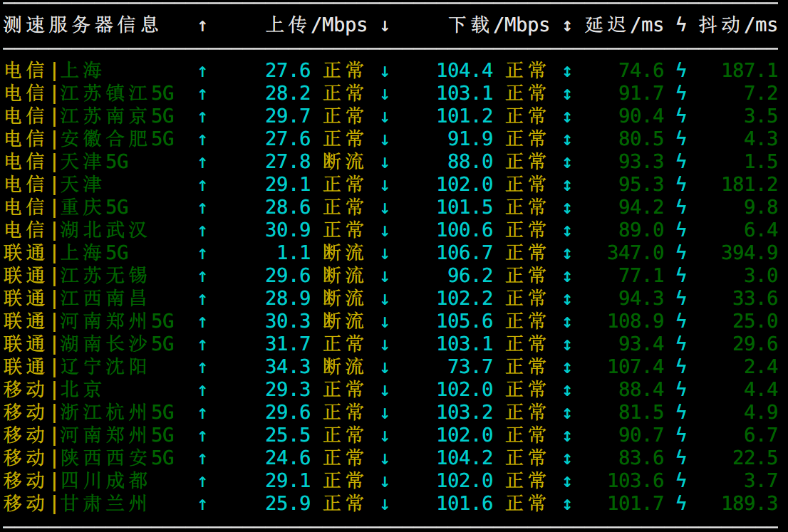Click server name "湖南长沙5G"
This screenshot has height=532, width=788.
click(x=117, y=344)
